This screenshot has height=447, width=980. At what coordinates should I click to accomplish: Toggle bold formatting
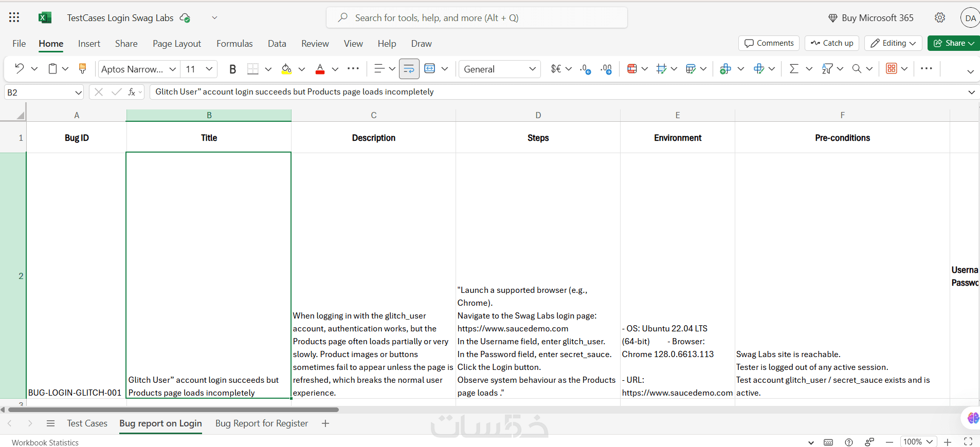pos(232,69)
